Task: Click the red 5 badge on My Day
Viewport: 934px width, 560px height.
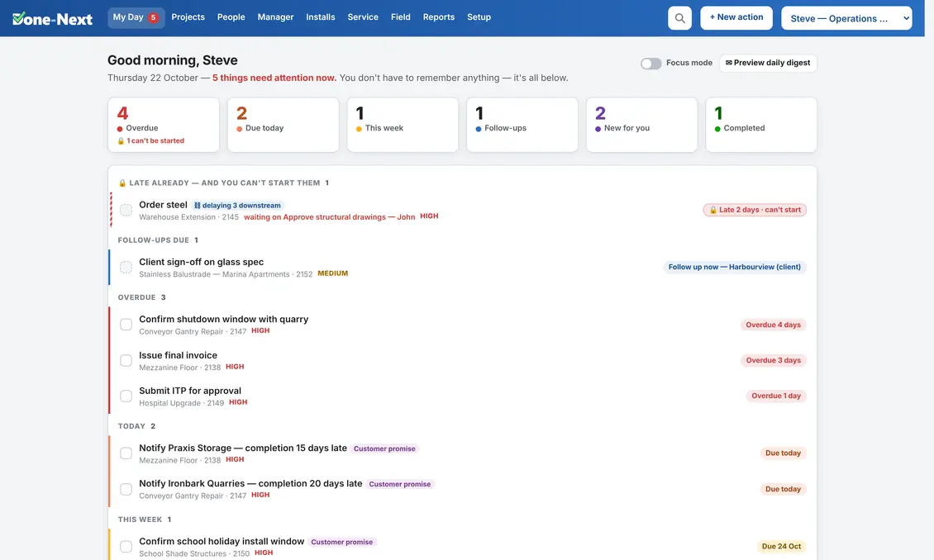Action: (x=153, y=17)
